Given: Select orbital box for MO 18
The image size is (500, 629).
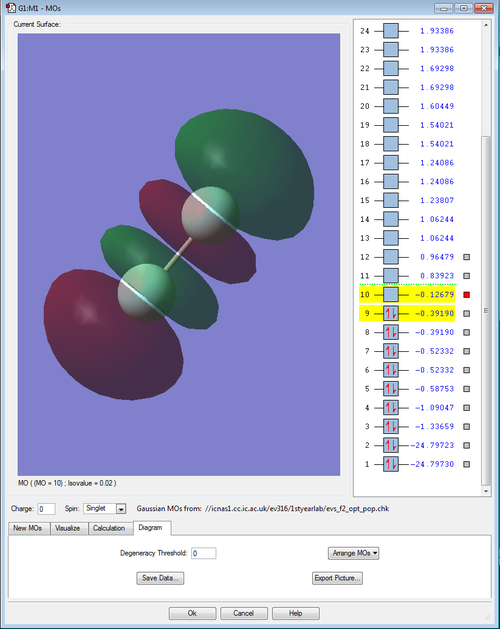Looking at the screenshot, I should tap(390, 144).
